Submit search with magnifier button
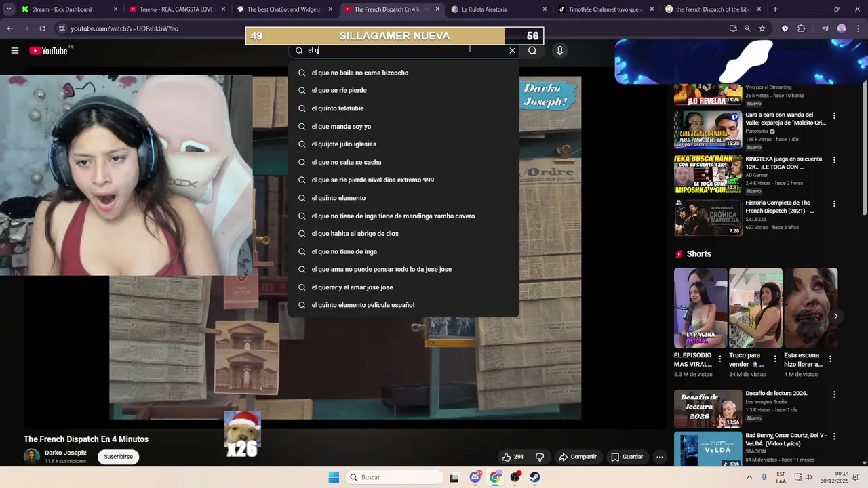868x488 pixels. [532, 50]
